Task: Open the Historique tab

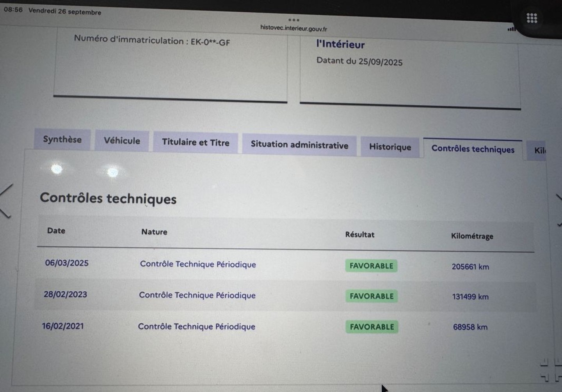Action: click(x=390, y=147)
